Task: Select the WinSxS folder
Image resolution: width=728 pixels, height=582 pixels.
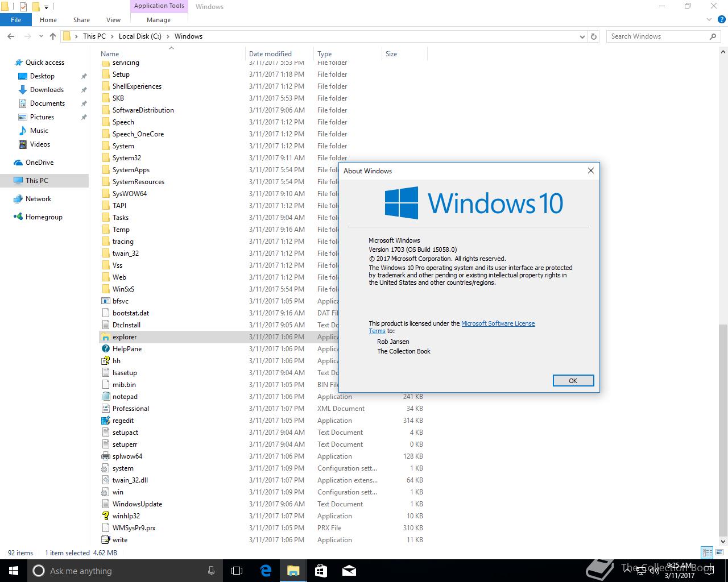Action: 123,289
